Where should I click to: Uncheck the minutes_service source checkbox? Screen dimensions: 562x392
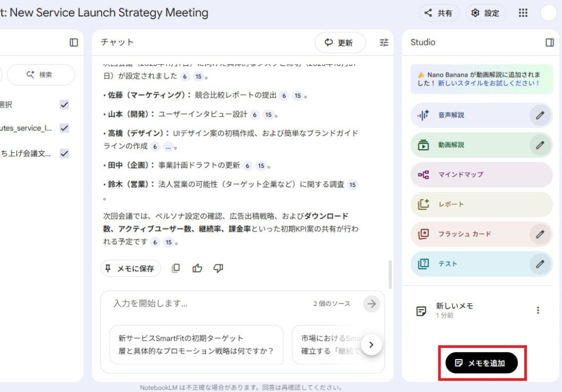tap(64, 128)
